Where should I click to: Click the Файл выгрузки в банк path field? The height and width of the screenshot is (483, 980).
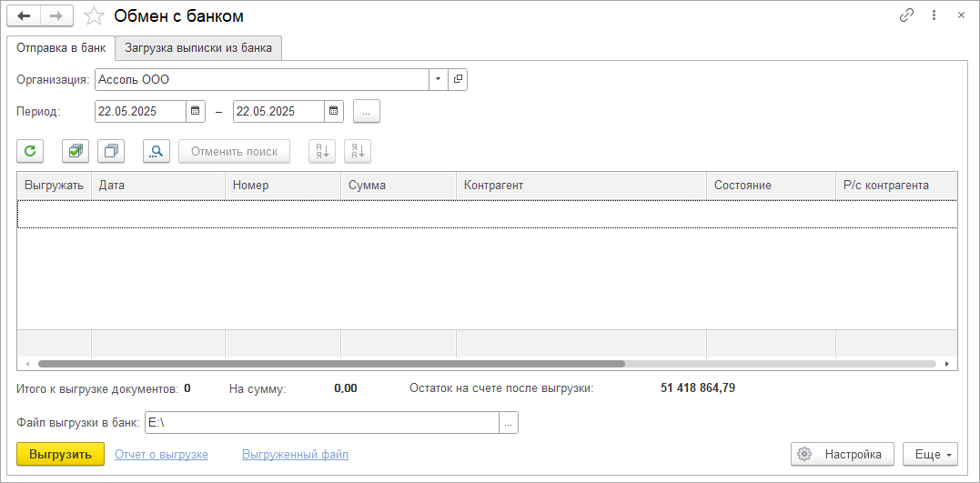322,423
